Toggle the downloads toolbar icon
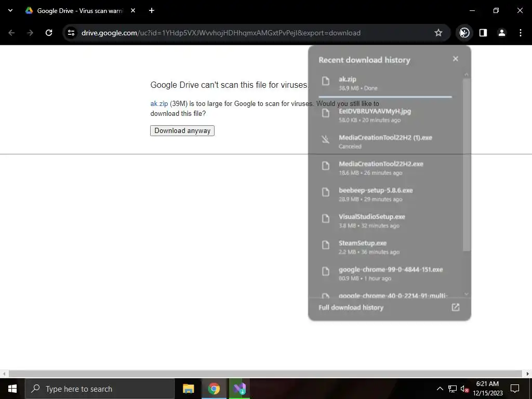 tap(464, 33)
